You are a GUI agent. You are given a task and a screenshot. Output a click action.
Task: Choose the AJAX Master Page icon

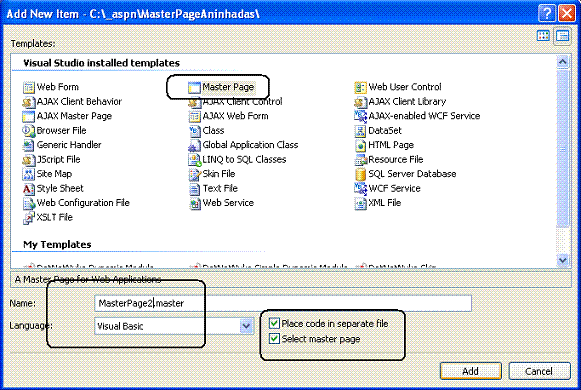click(x=29, y=116)
